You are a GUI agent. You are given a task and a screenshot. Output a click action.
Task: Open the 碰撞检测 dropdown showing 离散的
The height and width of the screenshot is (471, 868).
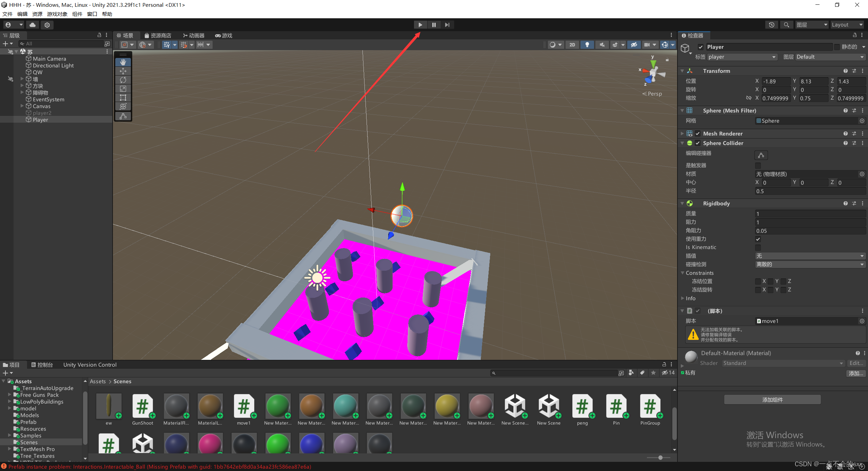point(810,264)
